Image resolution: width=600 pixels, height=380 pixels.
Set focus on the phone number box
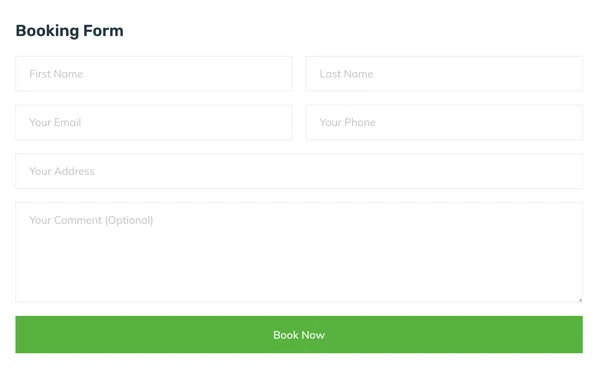pyautogui.click(x=444, y=122)
